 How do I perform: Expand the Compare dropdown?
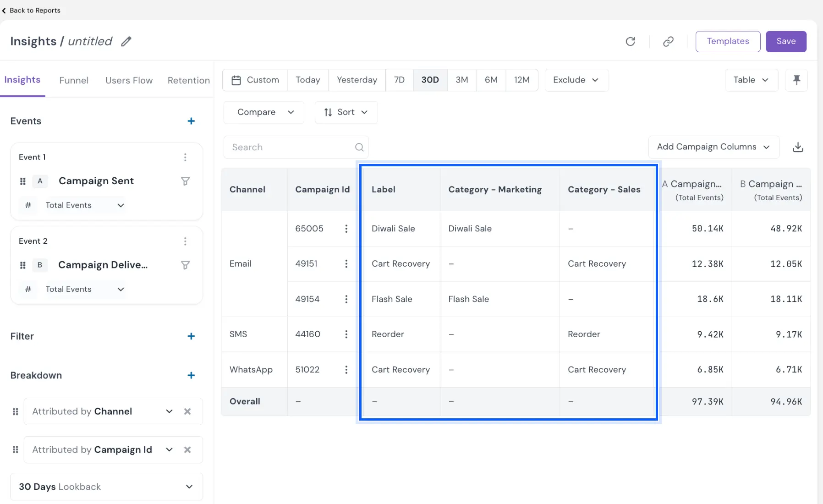[264, 112]
